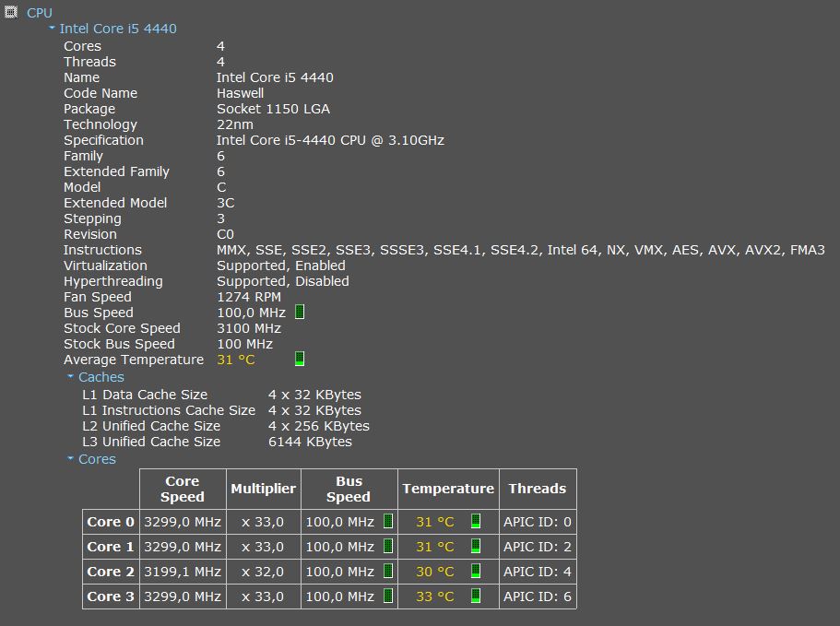Click the Core 1 temperature indicator
Viewport: 840px width, 626px height.
click(x=476, y=547)
